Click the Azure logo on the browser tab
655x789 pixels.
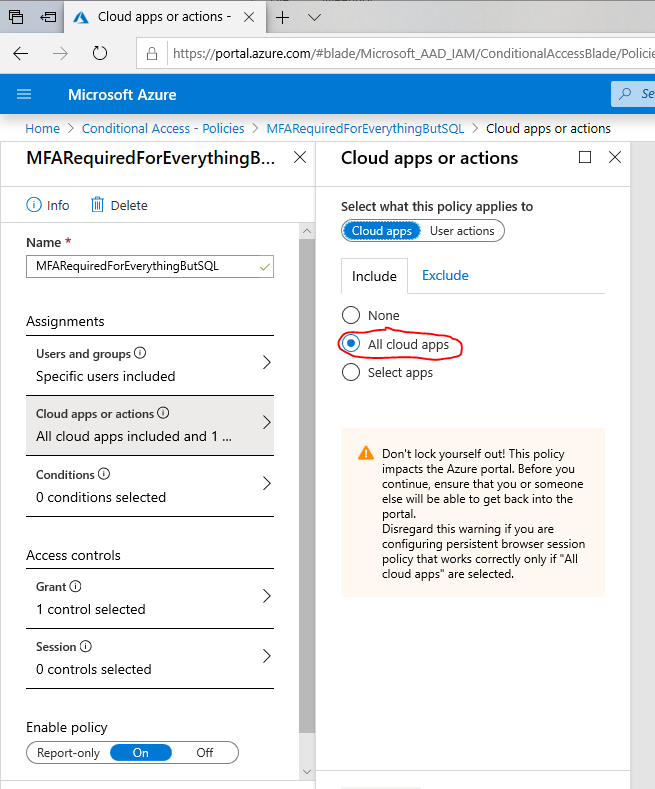click(x=81, y=18)
